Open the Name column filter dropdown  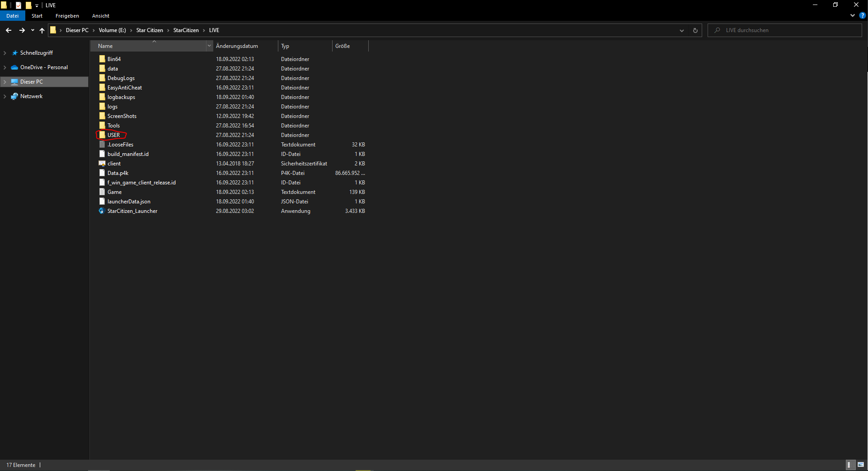pos(209,46)
